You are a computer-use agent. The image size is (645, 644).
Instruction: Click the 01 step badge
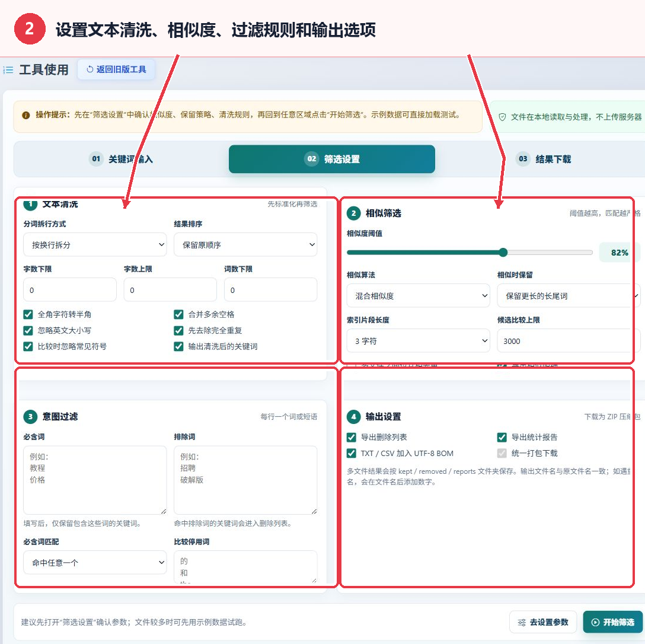(x=96, y=159)
